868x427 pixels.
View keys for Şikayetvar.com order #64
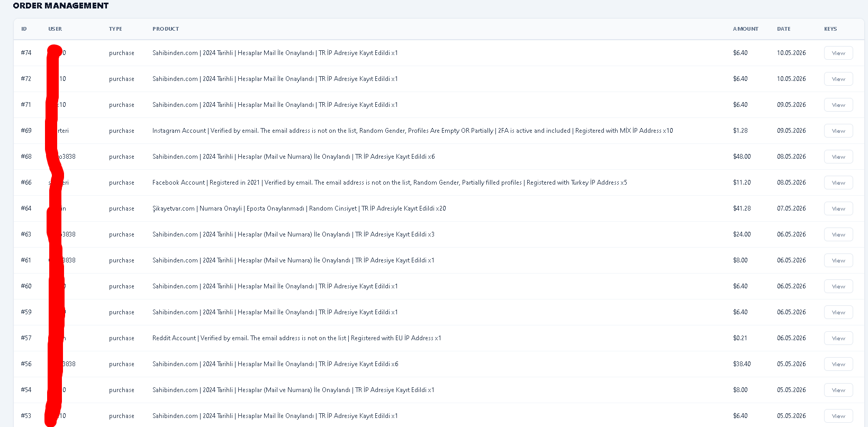(x=838, y=208)
